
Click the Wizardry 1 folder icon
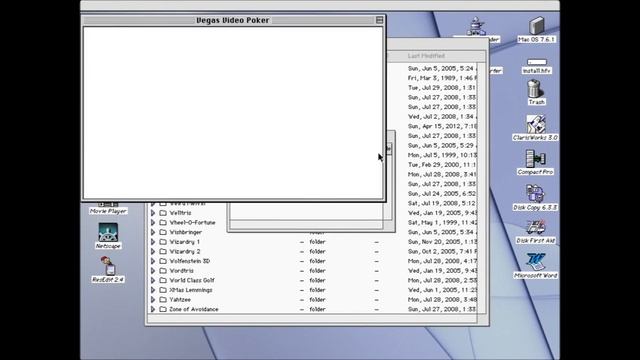click(163, 242)
